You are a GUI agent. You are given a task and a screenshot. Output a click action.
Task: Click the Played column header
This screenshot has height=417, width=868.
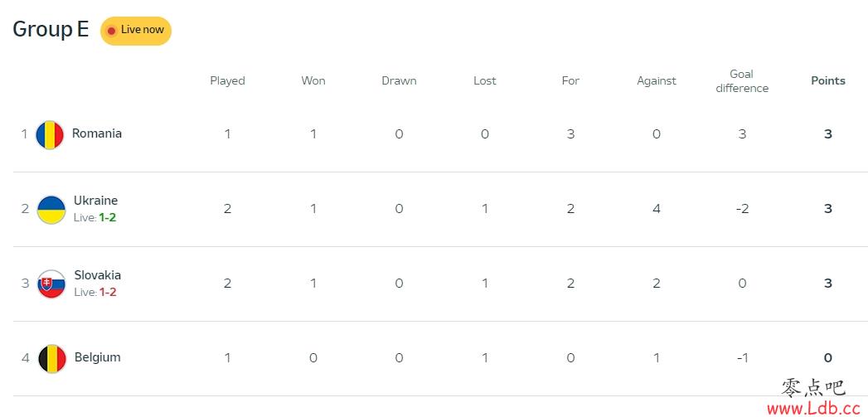[x=227, y=81]
